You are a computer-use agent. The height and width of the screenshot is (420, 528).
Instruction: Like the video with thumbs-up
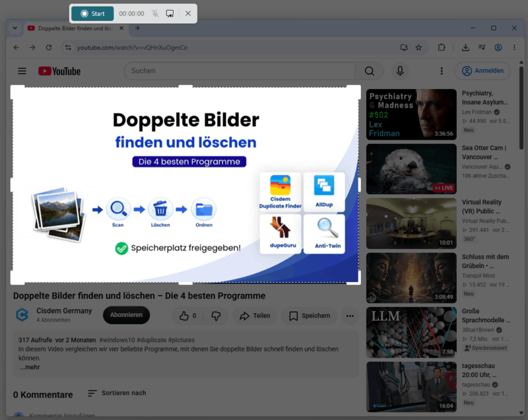click(x=188, y=316)
